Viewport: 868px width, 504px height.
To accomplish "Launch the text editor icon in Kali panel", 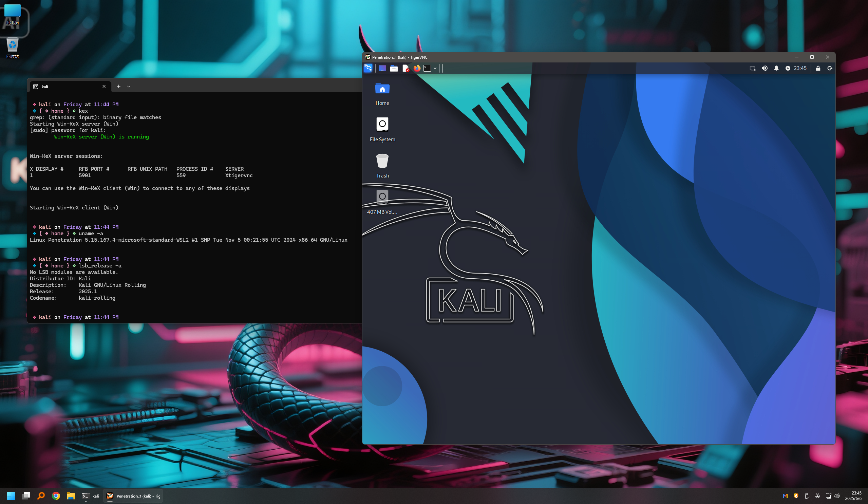I will [x=405, y=68].
